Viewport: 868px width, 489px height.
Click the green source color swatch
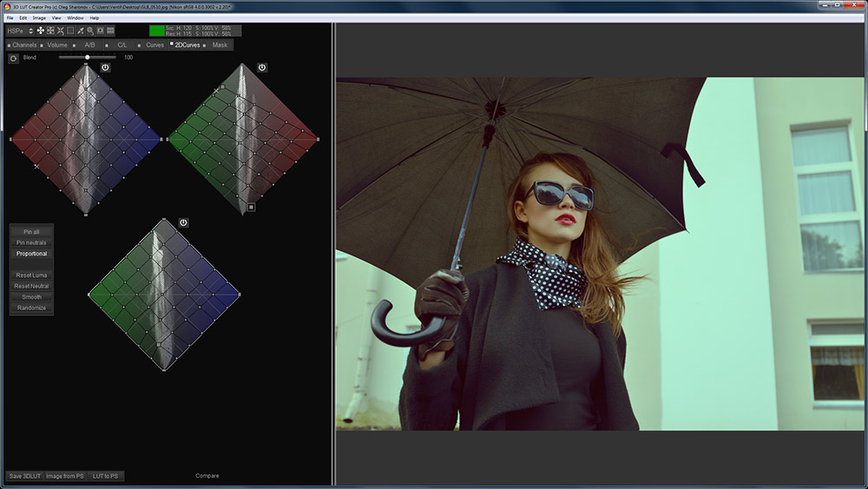[156, 30]
